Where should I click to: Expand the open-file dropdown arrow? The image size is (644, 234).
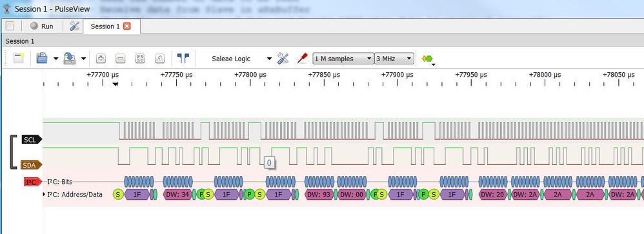tap(56, 59)
